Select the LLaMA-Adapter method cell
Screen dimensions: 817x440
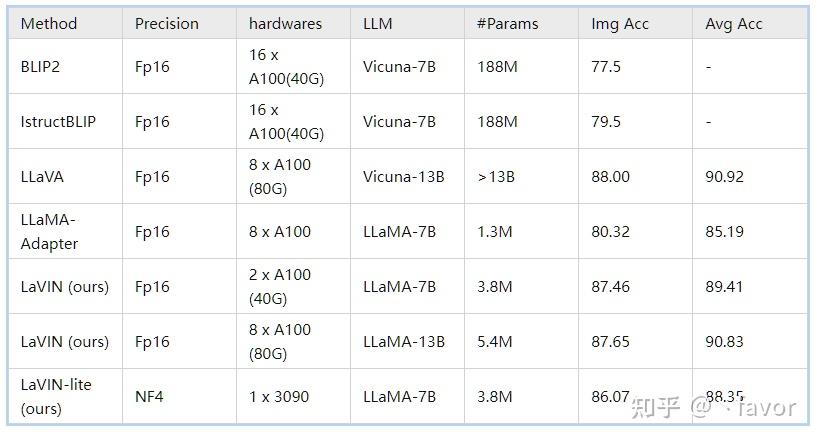(50, 232)
